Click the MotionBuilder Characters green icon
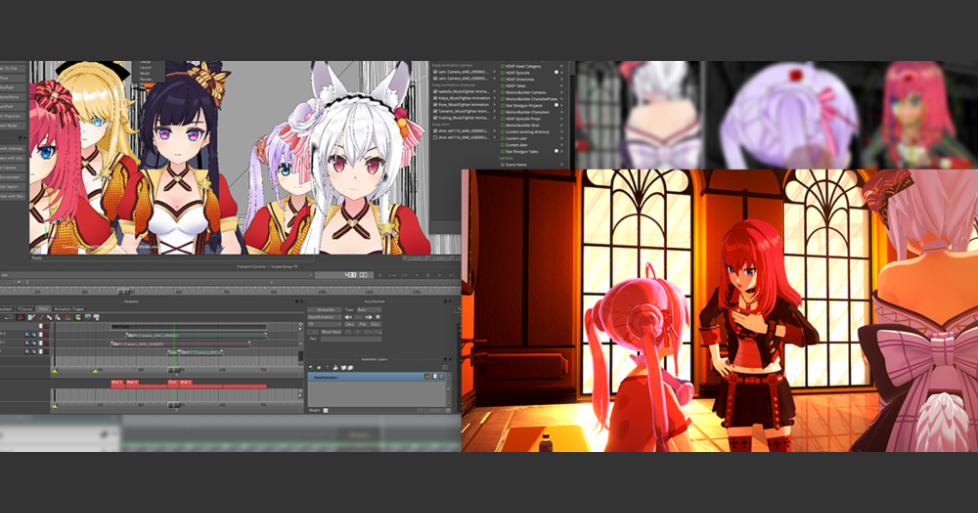 [503, 112]
